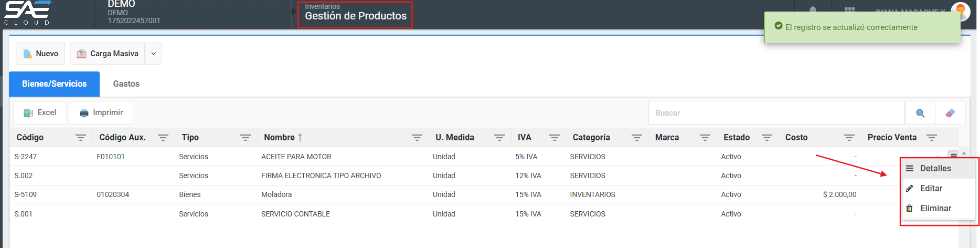Click the Nuevo button

click(40, 54)
